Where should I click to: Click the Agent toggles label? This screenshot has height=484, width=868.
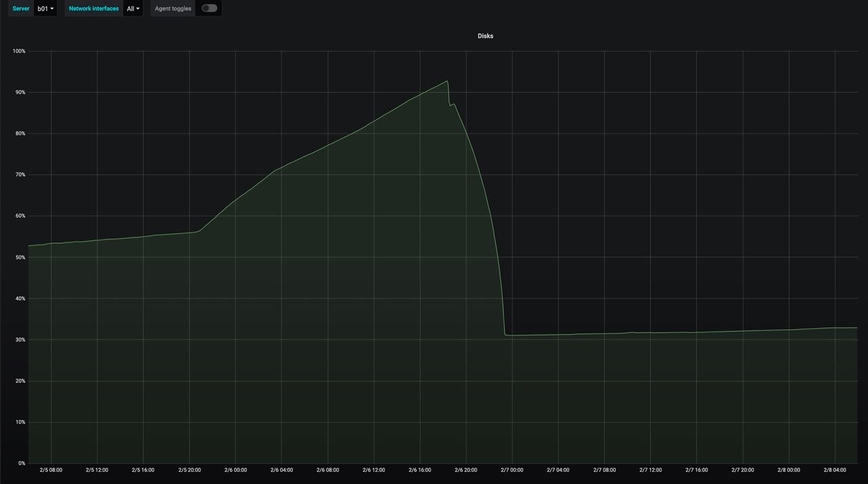(x=173, y=9)
